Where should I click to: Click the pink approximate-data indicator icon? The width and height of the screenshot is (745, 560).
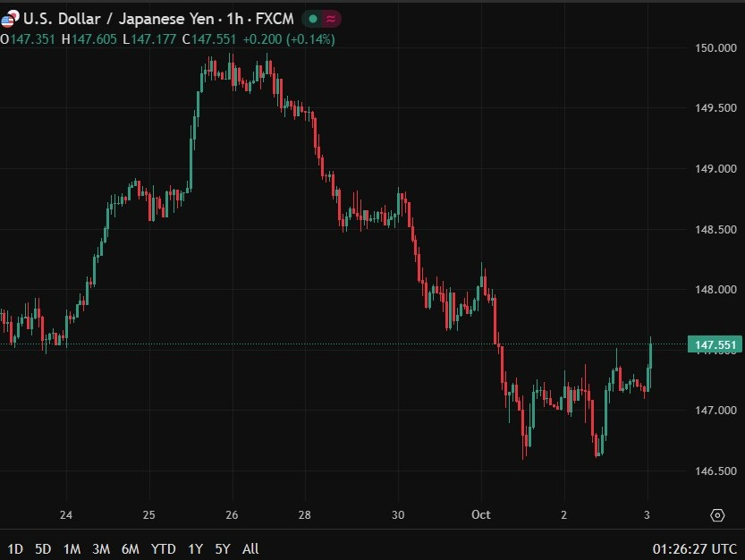(x=332, y=19)
